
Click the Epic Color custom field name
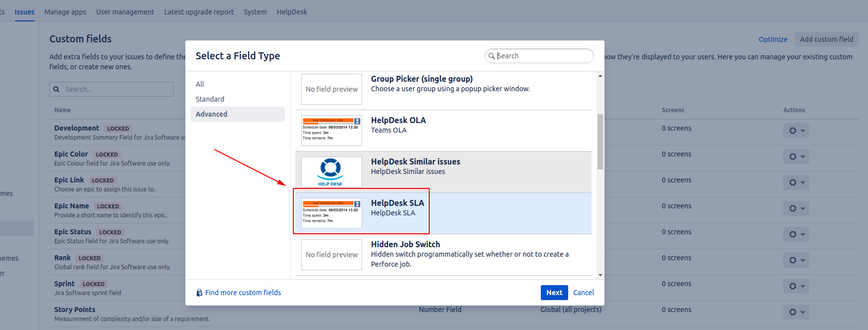pyautogui.click(x=71, y=154)
